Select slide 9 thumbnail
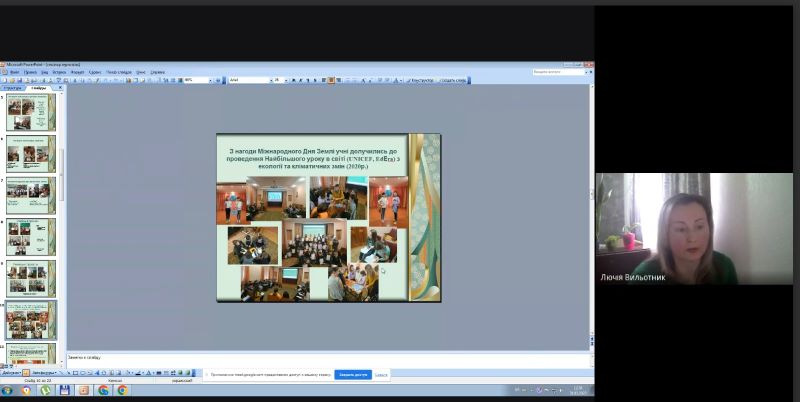Screen dimensions: 800x402 click(31, 279)
